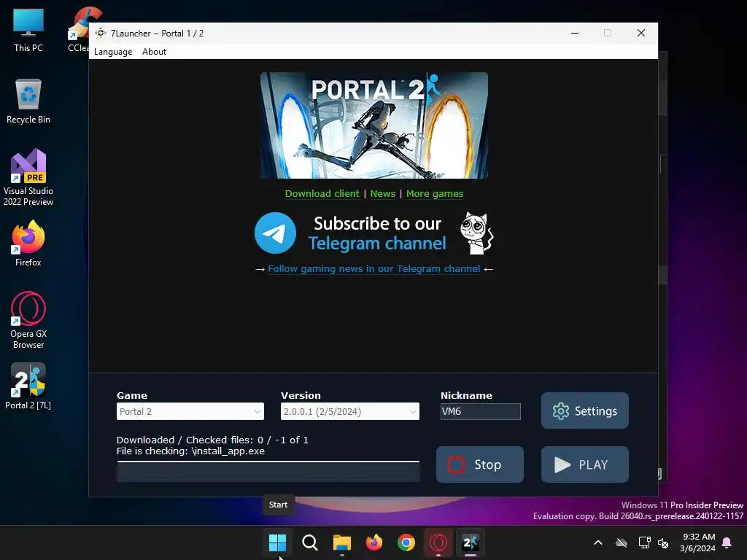Click the 'File is checking: \install_app.exe' text

[190, 451]
